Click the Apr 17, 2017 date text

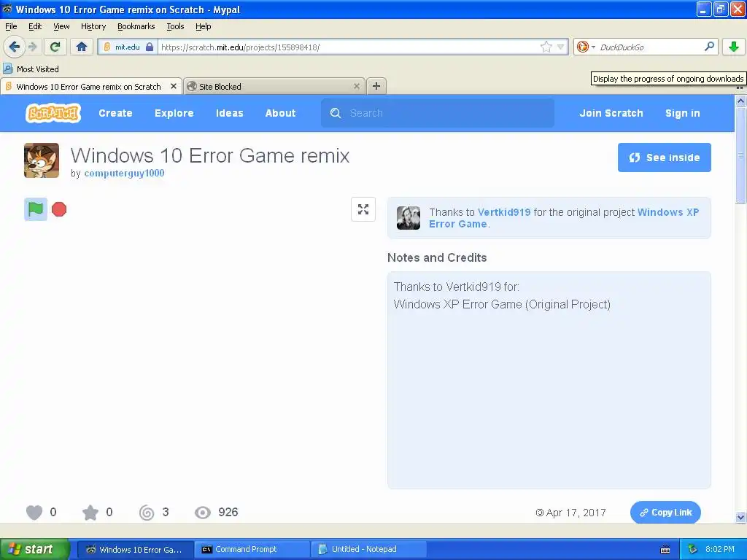[x=576, y=513]
